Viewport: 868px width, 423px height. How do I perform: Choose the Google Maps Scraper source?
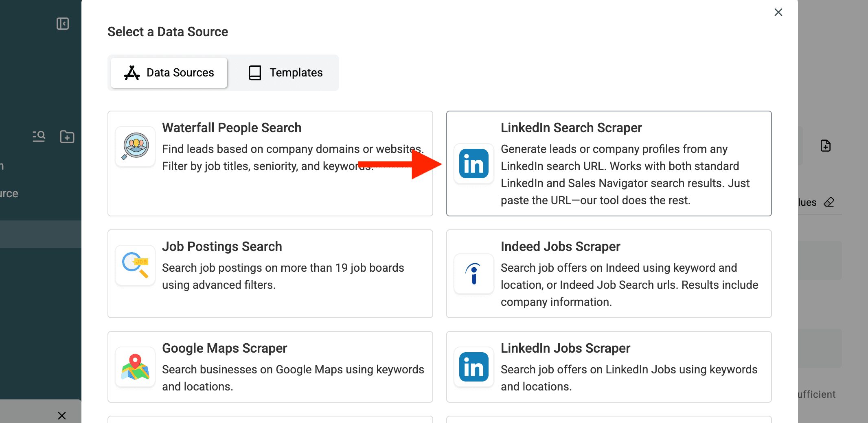[x=270, y=367]
